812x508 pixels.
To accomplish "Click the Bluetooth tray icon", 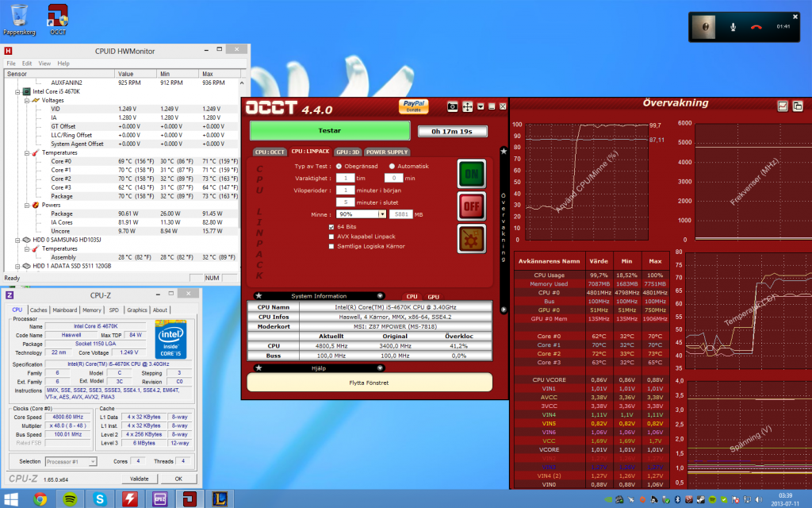I will pos(677,500).
